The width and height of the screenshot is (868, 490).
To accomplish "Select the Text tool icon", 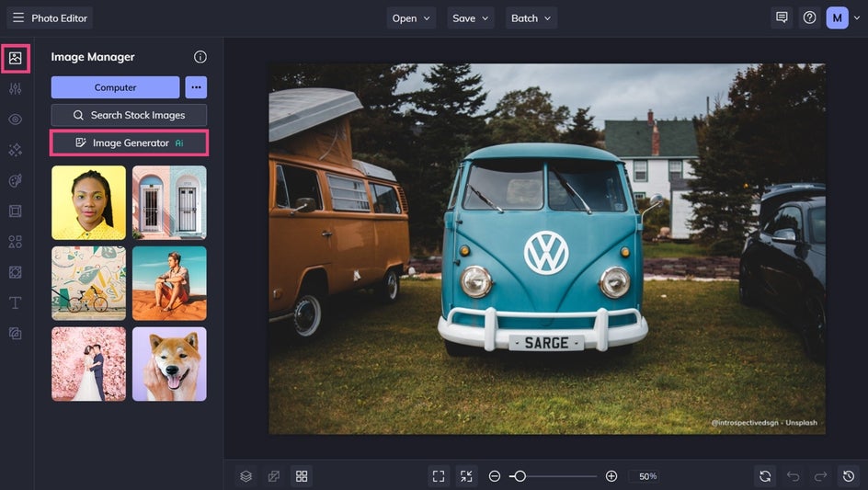I will [x=16, y=302].
